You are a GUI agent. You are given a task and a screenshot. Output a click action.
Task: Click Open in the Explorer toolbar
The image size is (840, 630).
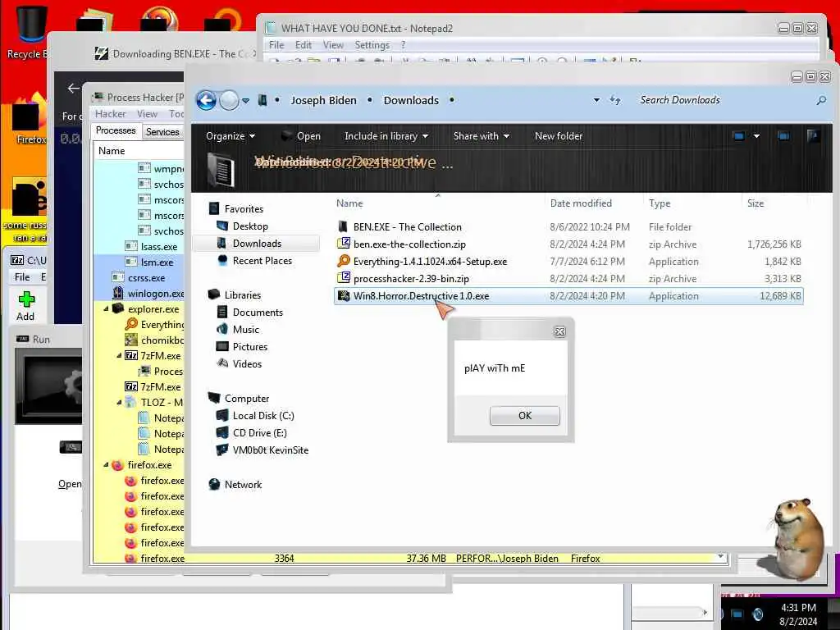point(301,136)
